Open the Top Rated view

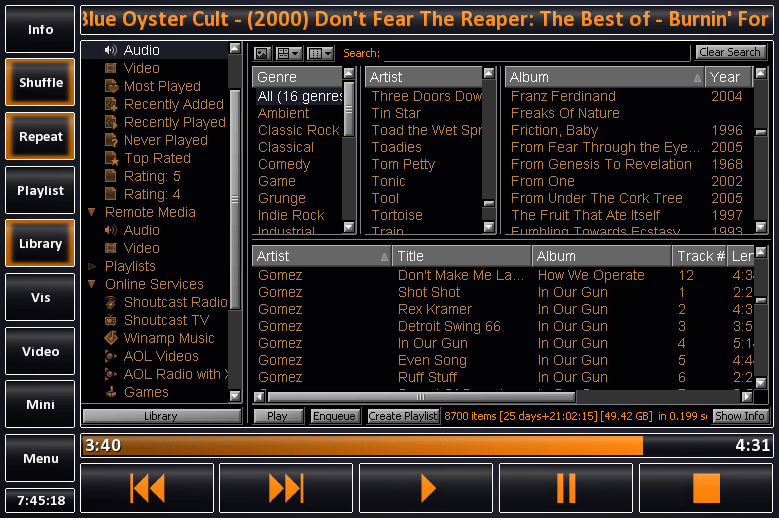pyautogui.click(x=157, y=158)
